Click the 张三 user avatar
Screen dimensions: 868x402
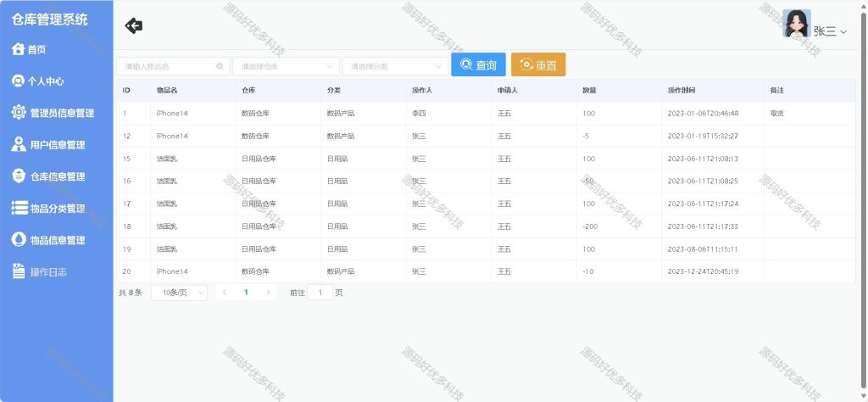797,23
